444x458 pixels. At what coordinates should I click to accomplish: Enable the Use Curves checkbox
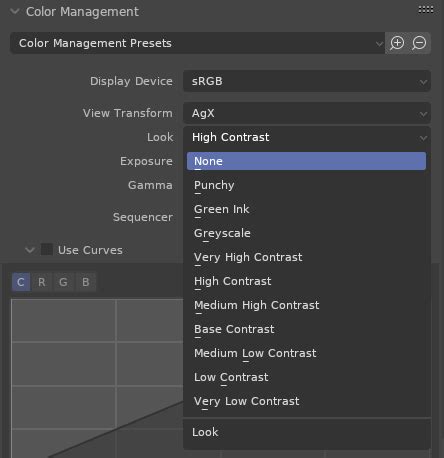pos(47,250)
